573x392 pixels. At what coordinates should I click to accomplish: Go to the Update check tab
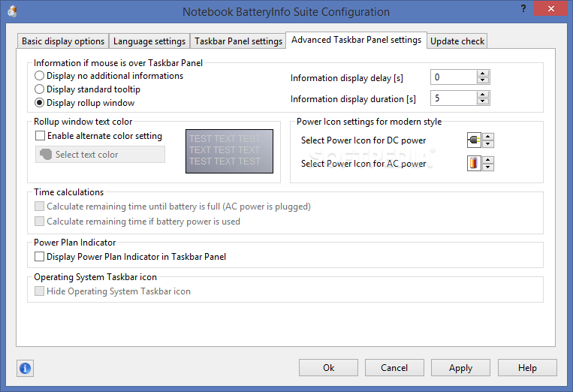coord(457,41)
